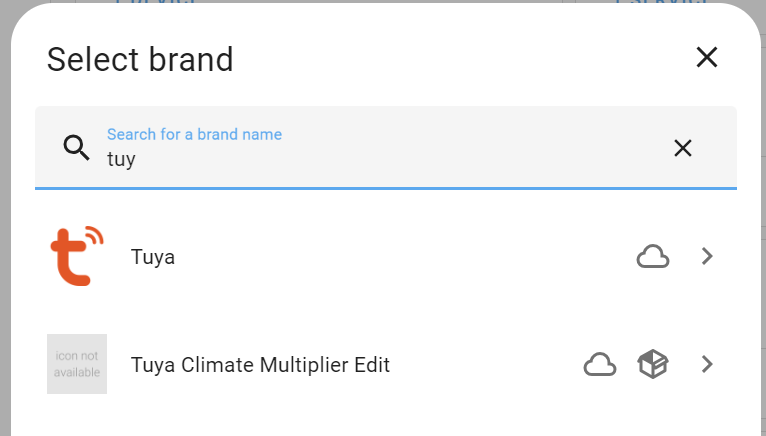
Task: Focus the search field containing "tuy"
Action: coord(385,148)
